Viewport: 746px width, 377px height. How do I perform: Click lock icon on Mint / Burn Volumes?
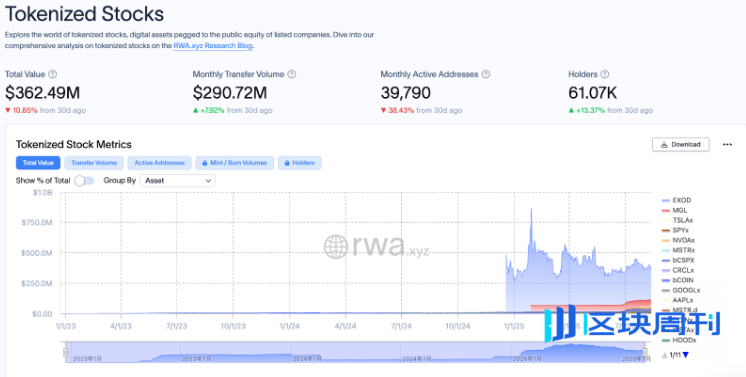205,163
